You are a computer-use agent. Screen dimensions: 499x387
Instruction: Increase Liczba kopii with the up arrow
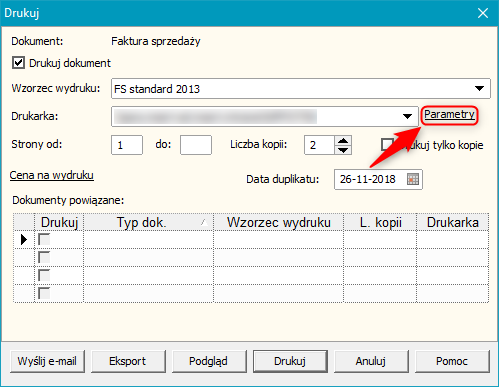tap(343, 140)
